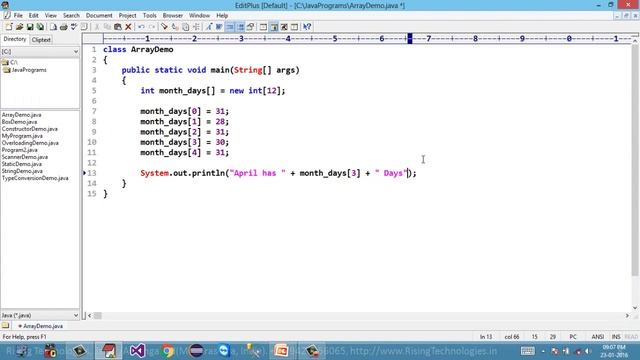
Task: Switch to the Directory tab
Action: (15, 39)
